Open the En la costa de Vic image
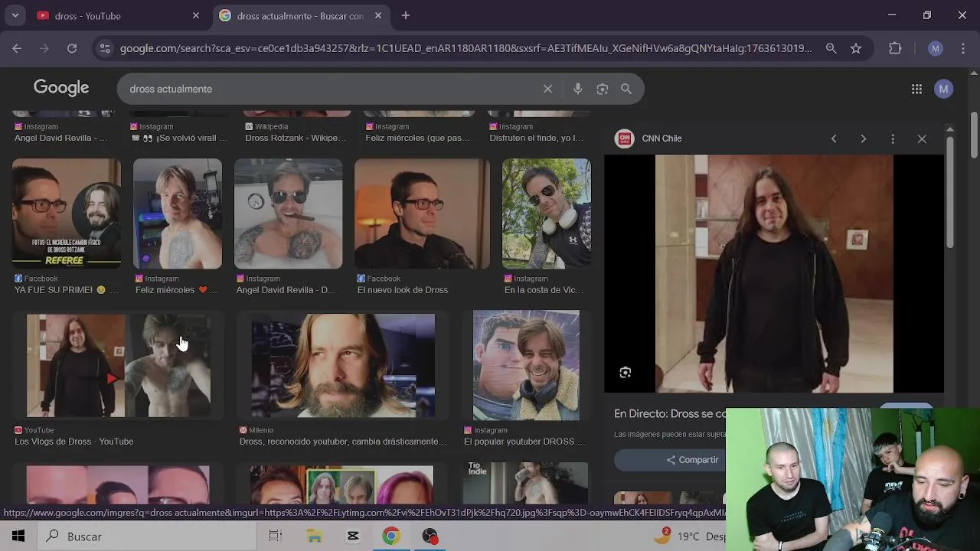This screenshot has height=551, width=980. [547, 214]
